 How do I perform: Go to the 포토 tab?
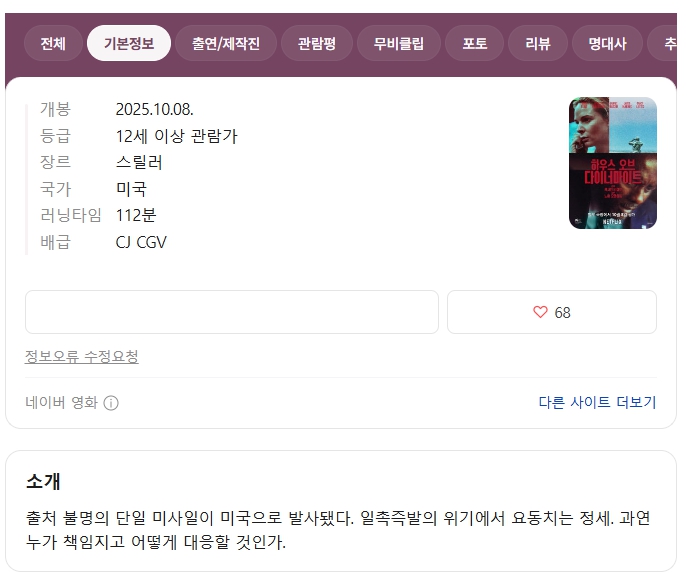pos(475,43)
